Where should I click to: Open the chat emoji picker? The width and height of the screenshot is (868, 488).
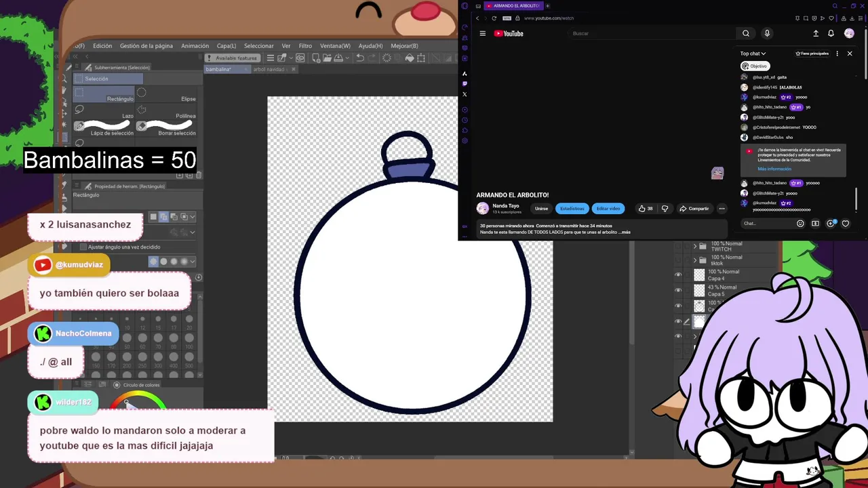click(800, 223)
